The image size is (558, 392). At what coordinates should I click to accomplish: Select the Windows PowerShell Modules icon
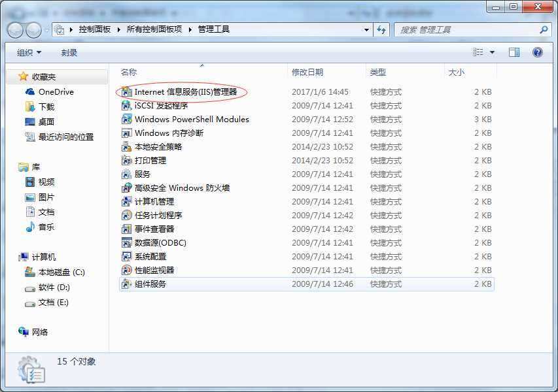pyautogui.click(x=127, y=120)
